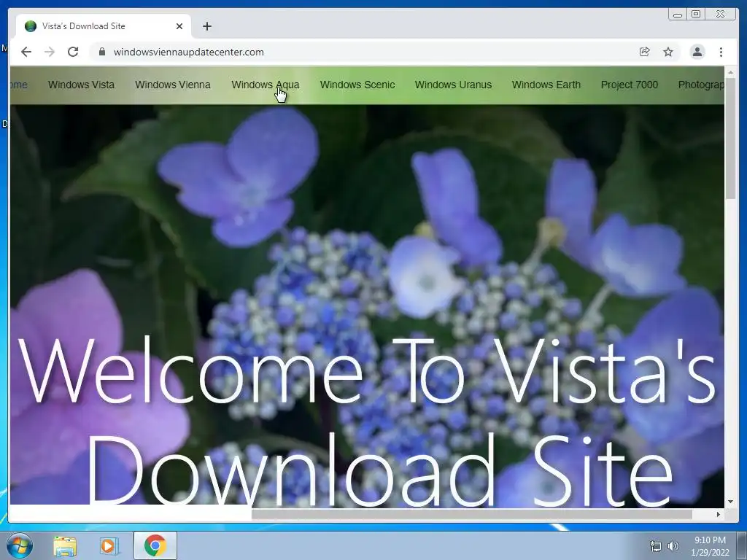Click the vertical scrollbar thumb
Screen dimensions: 747x560
click(731, 138)
